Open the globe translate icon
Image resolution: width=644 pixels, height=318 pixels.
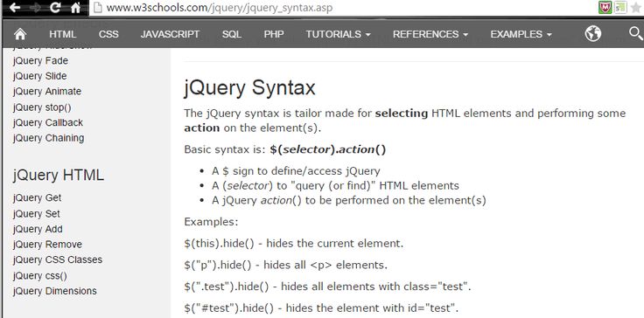593,34
